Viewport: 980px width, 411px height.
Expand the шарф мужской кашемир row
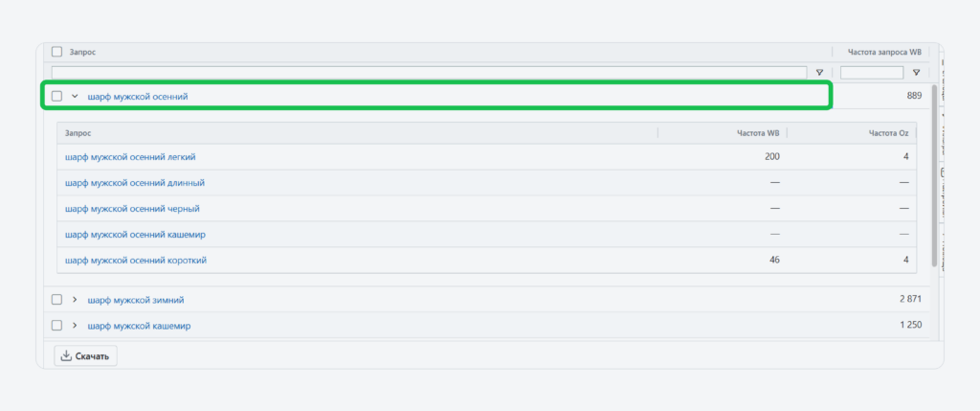[75, 326]
